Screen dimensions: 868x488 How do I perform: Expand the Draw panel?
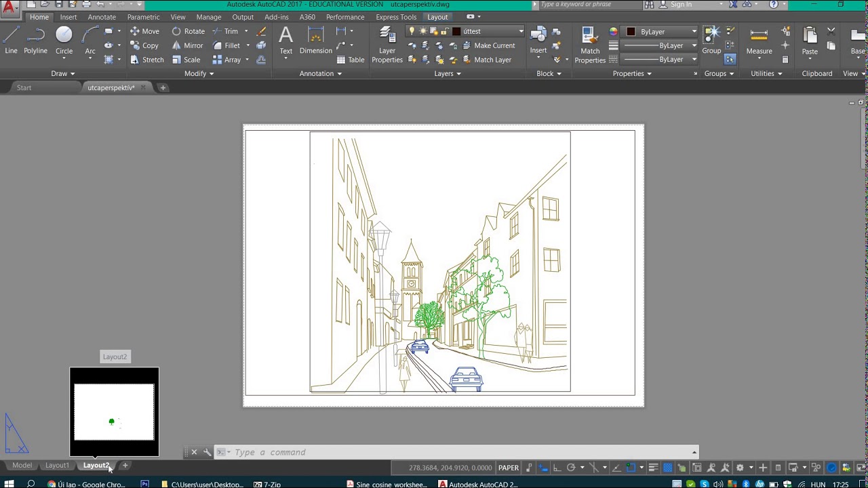coord(62,73)
